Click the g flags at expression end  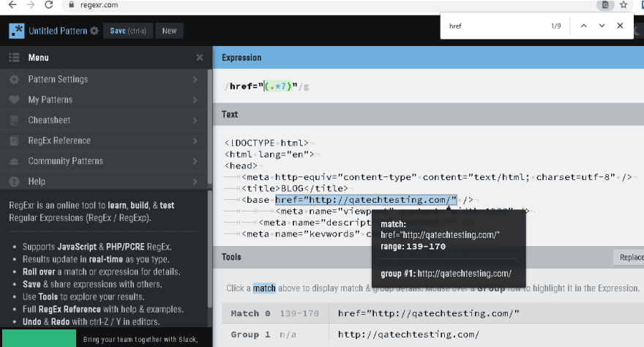pos(306,86)
